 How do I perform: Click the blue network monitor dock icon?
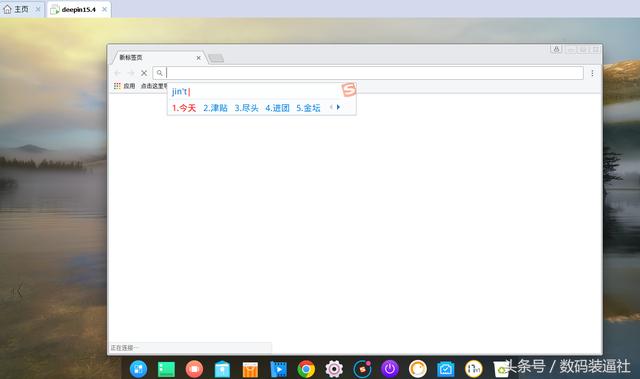tap(446, 369)
